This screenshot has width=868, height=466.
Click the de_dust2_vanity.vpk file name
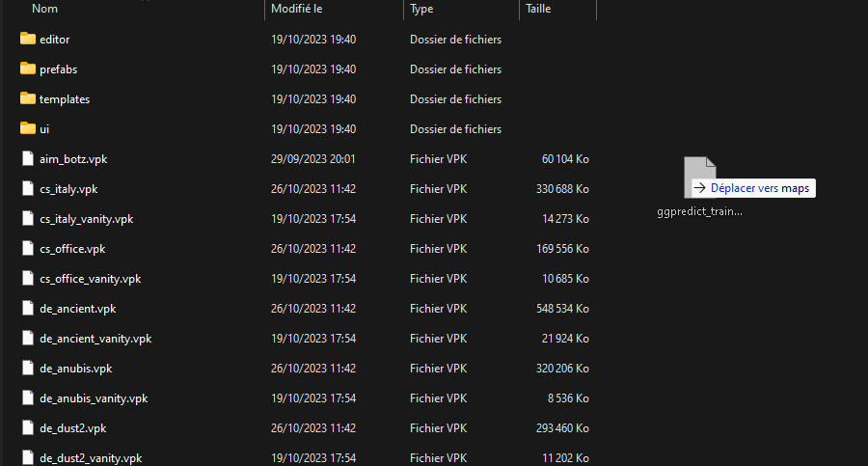click(x=91, y=458)
